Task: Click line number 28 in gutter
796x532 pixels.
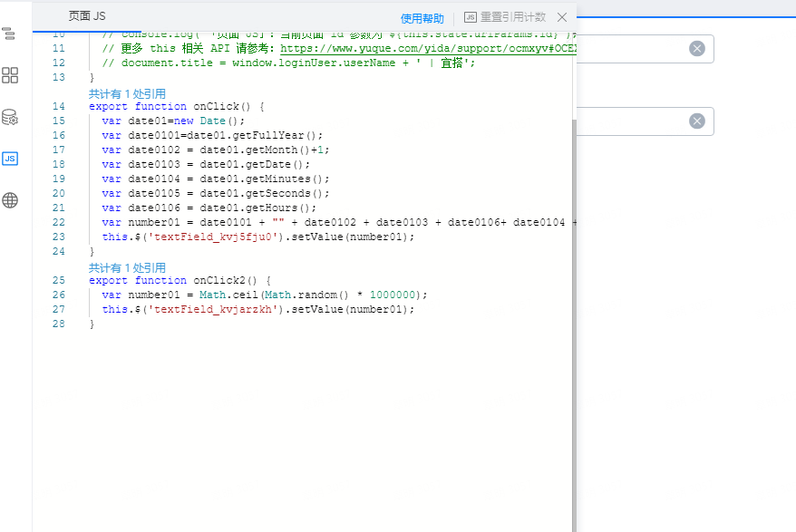Action: pyautogui.click(x=58, y=324)
